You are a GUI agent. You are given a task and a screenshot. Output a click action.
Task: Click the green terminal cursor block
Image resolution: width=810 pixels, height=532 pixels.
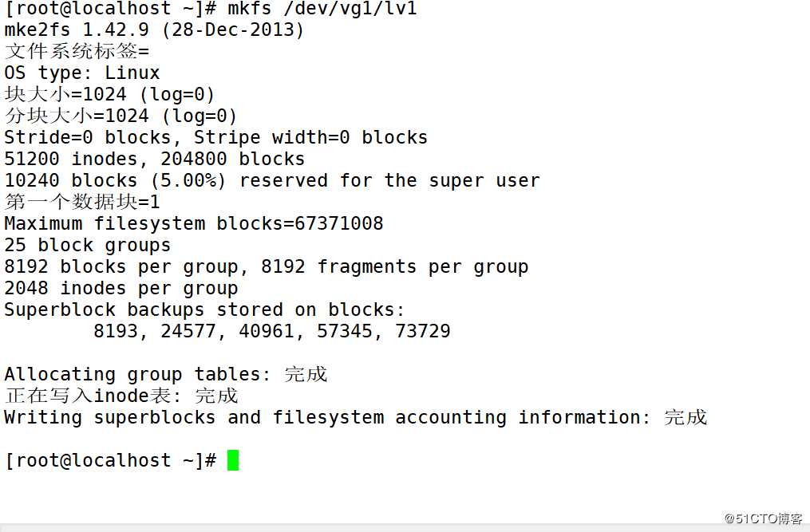pyautogui.click(x=233, y=460)
